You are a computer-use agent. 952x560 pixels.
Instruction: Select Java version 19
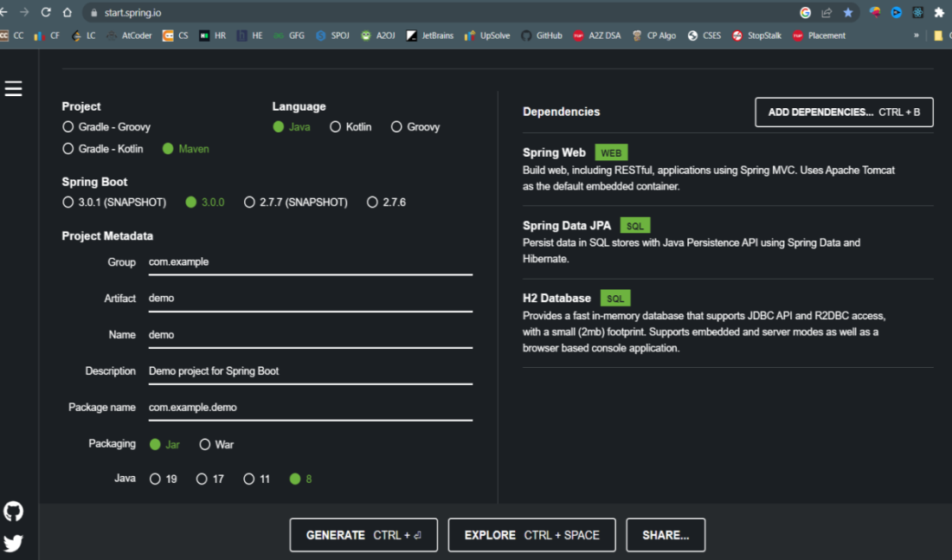click(164, 480)
